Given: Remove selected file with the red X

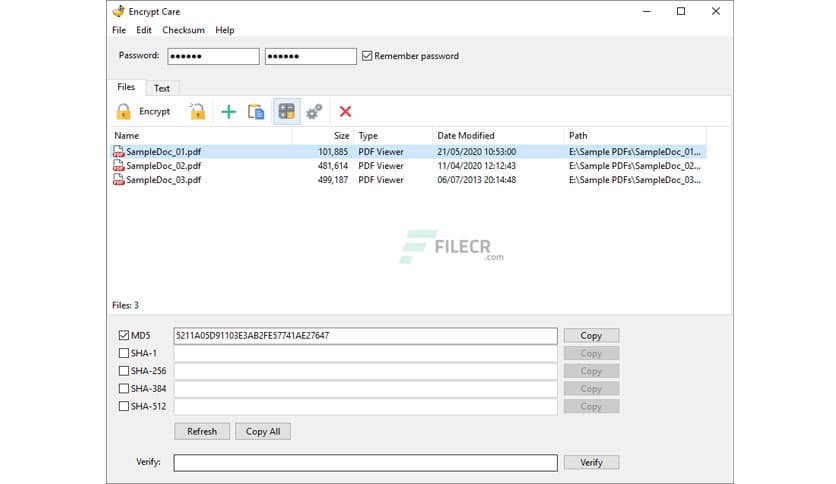Looking at the screenshot, I should 345,111.
